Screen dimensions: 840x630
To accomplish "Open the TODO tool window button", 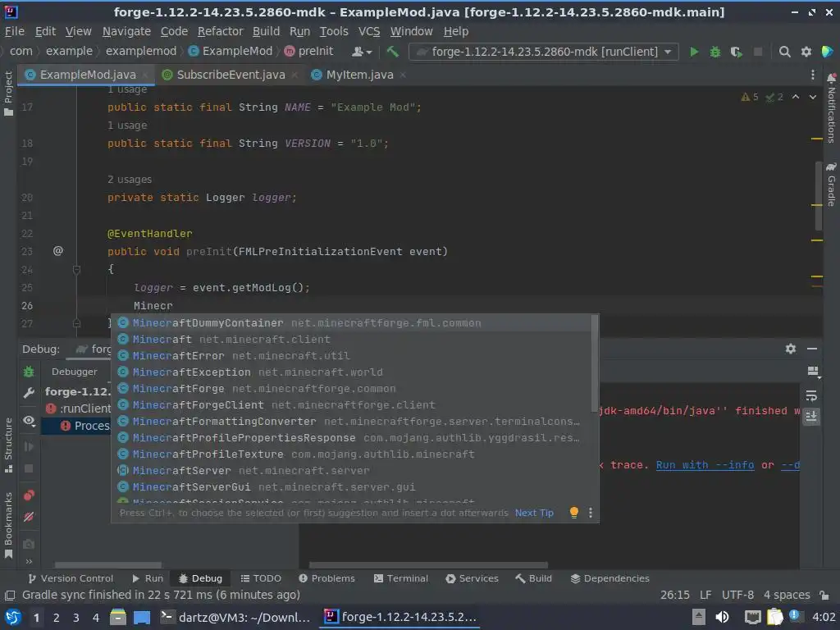I will [261, 578].
